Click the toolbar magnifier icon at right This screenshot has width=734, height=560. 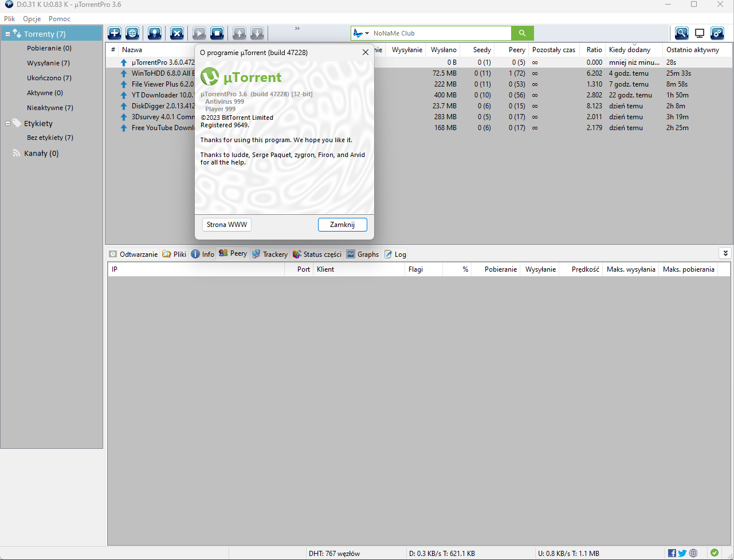tap(682, 33)
